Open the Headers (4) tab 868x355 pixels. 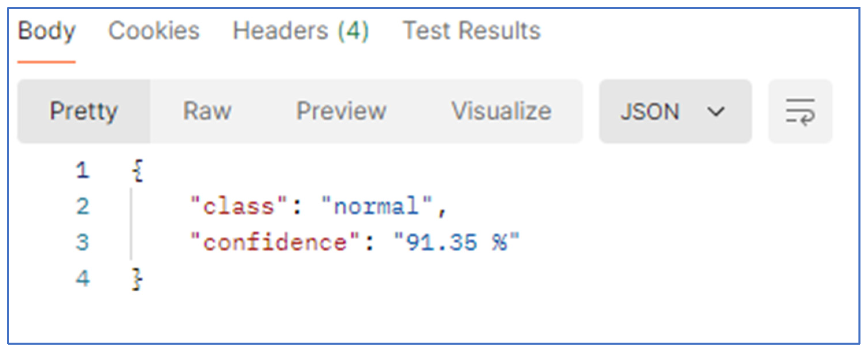301,30
